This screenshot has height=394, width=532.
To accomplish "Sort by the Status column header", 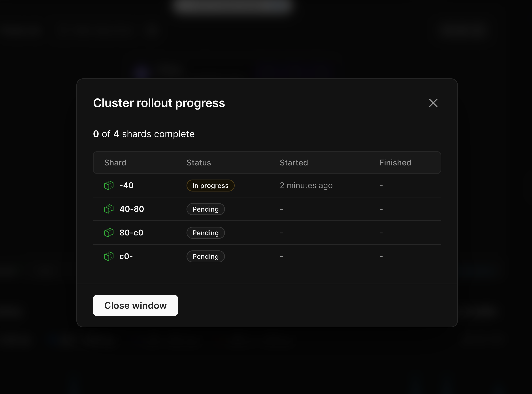I will click(199, 162).
